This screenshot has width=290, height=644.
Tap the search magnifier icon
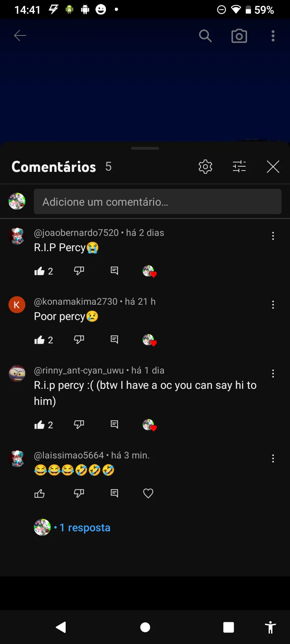point(205,36)
